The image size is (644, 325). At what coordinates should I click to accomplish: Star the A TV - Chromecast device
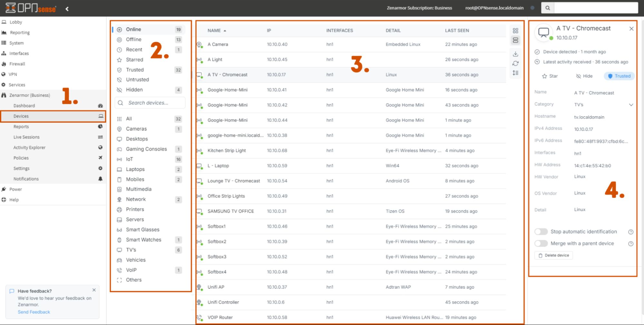click(x=550, y=76)
